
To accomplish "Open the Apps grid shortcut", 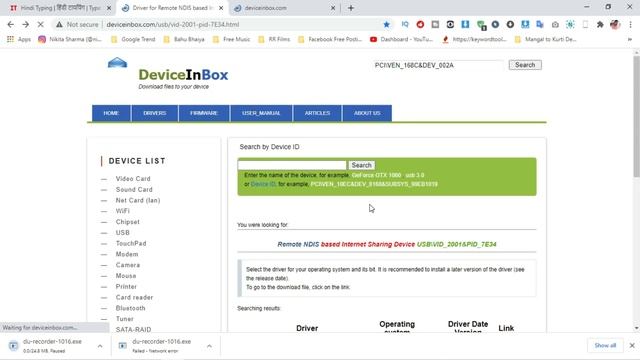I will tap(19, 39).
